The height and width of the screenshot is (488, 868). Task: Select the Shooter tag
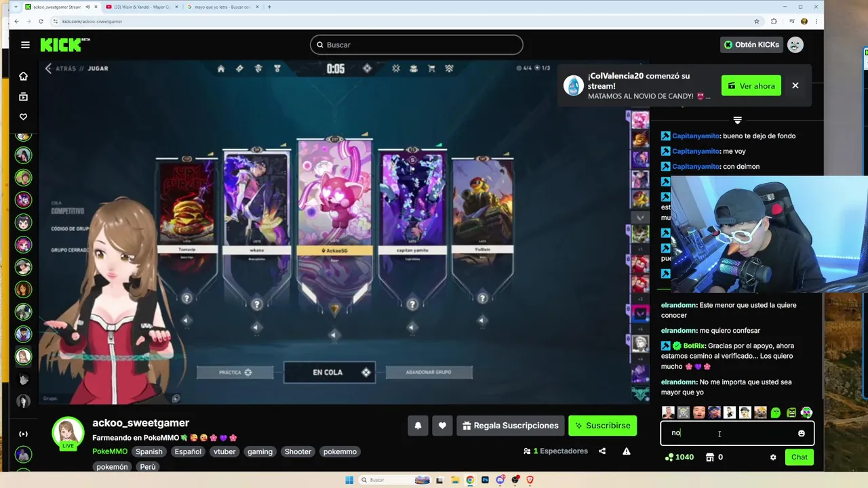pyautogui.click(x=298, y=451)
